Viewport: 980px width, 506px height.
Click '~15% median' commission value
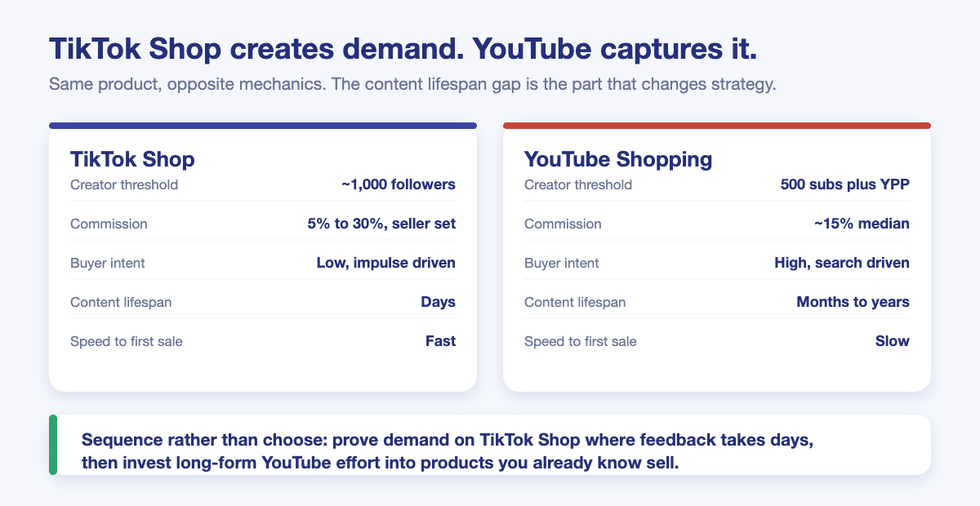(862, 224)
